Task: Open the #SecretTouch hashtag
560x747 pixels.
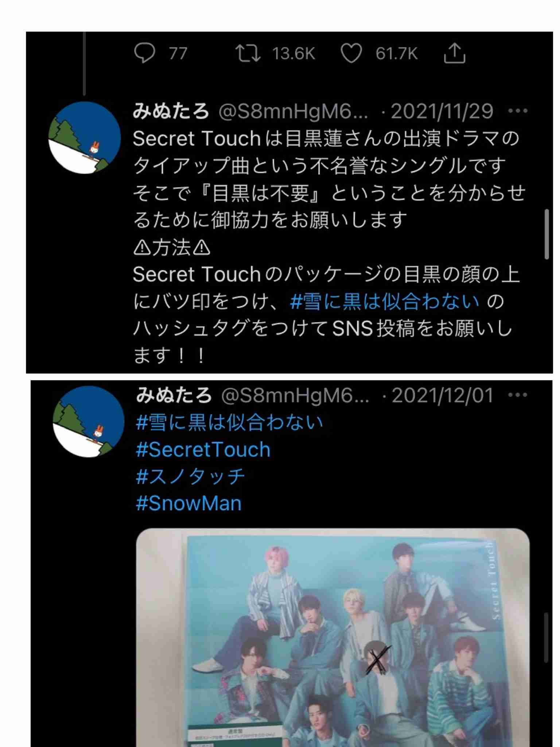Action: click(203, 449)
